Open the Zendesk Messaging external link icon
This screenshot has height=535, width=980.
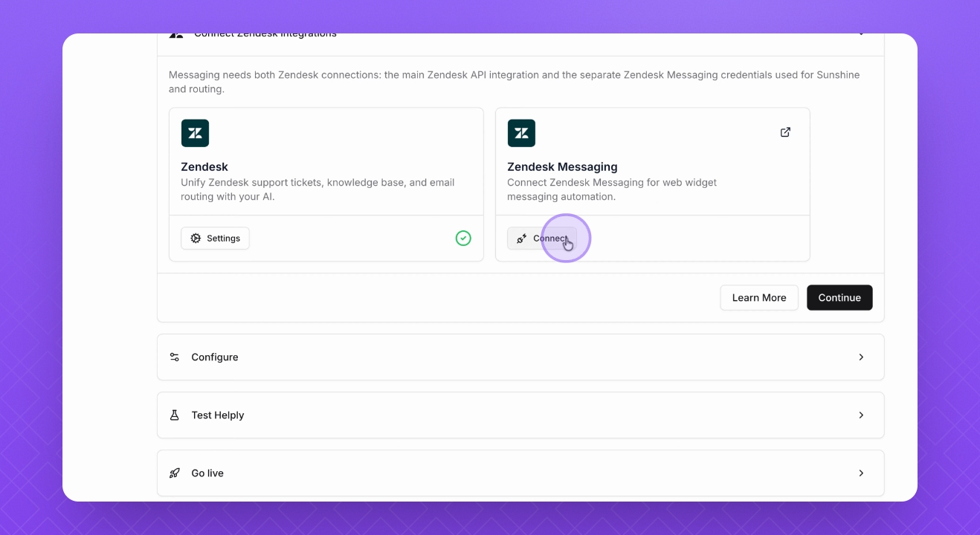click(785, 132)
